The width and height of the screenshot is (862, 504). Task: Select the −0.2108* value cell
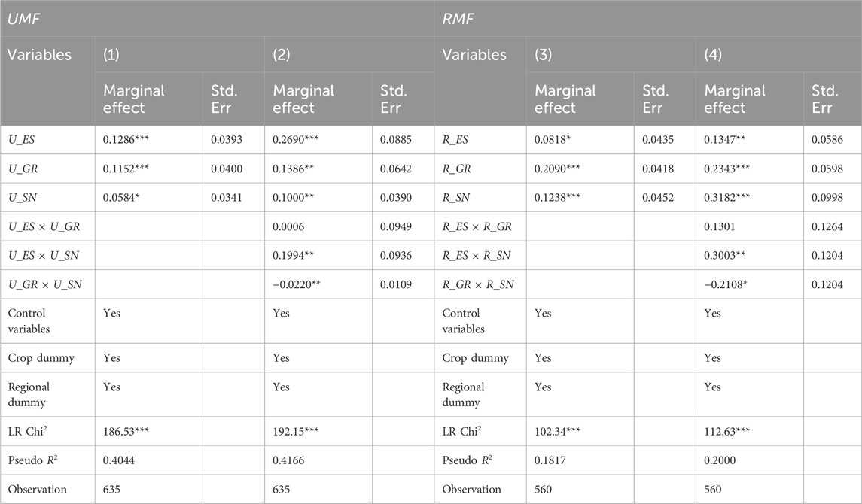[x=729, y=284]
